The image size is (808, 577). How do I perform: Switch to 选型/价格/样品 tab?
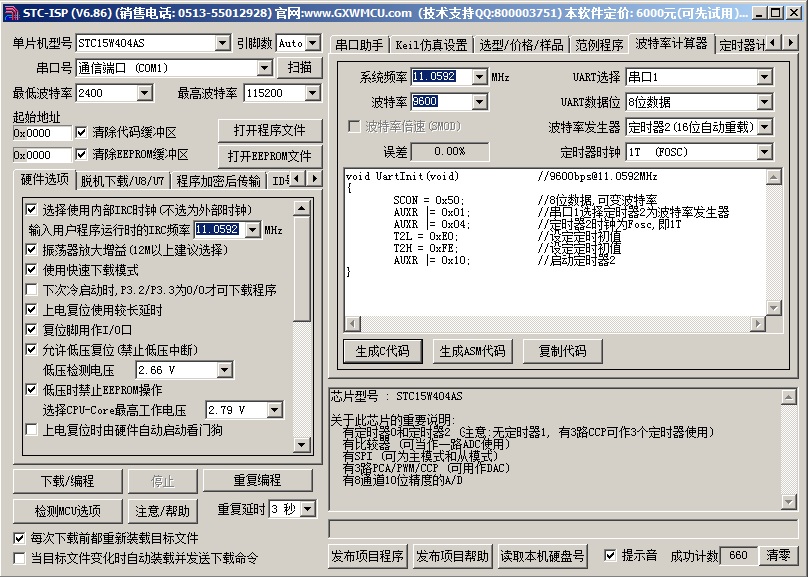point(521,45)
